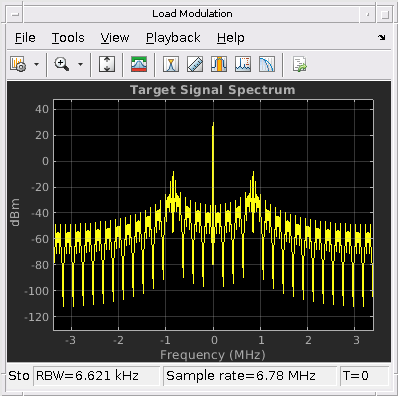
Task: Click the window menu button in title bar
Action: coord(15,14)
